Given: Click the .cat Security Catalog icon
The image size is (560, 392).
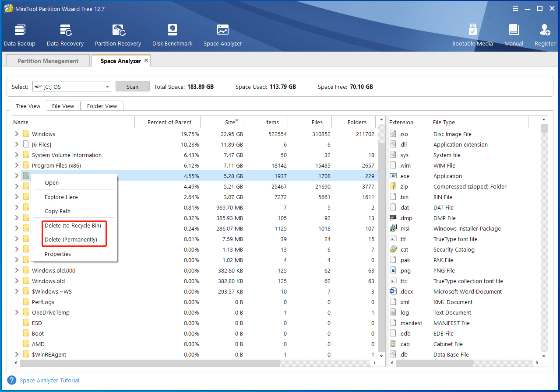Looking at the screenshot, I should pos(393,249).
